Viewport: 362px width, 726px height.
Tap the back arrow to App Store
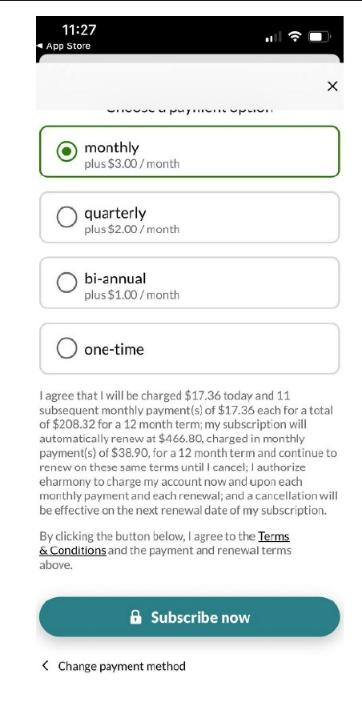(x=40, y=46)
